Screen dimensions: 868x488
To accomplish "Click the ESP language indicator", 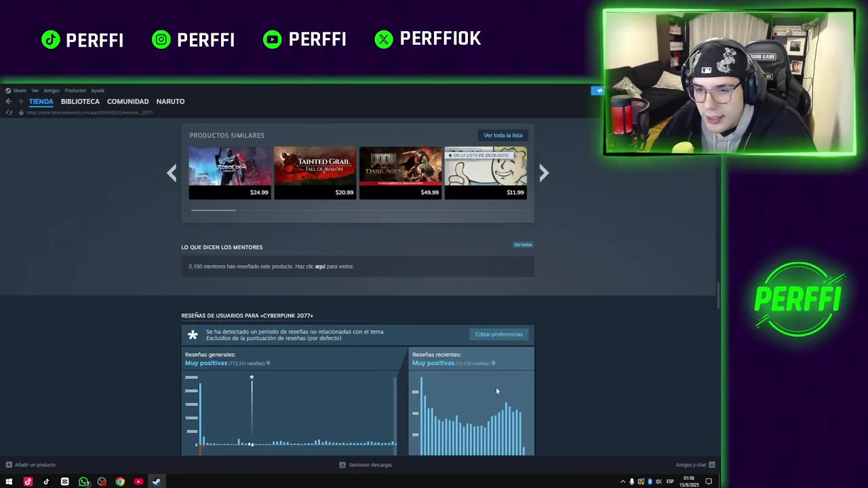I will (670, 482).
